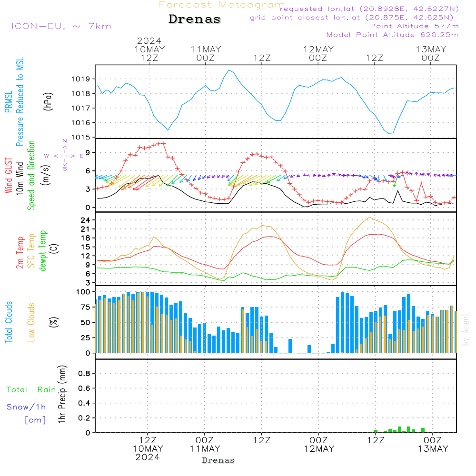Click the top axis '11MAY 00Z' label
This screenshot has width=476, height=476.
[x=206, y=53]
